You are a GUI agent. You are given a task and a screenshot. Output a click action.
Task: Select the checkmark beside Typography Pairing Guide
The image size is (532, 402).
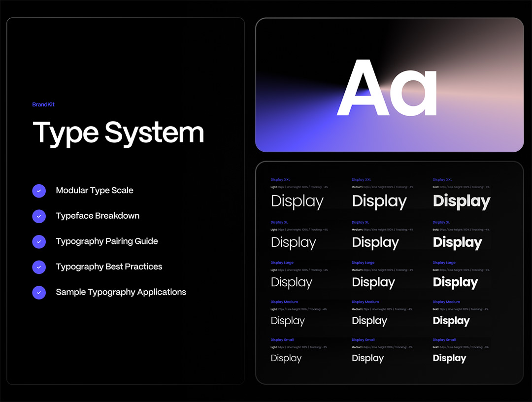pos(39,241)
